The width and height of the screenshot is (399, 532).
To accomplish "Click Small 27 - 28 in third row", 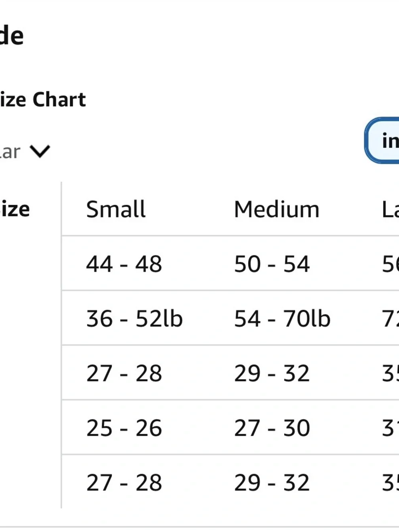I will 124,373.
